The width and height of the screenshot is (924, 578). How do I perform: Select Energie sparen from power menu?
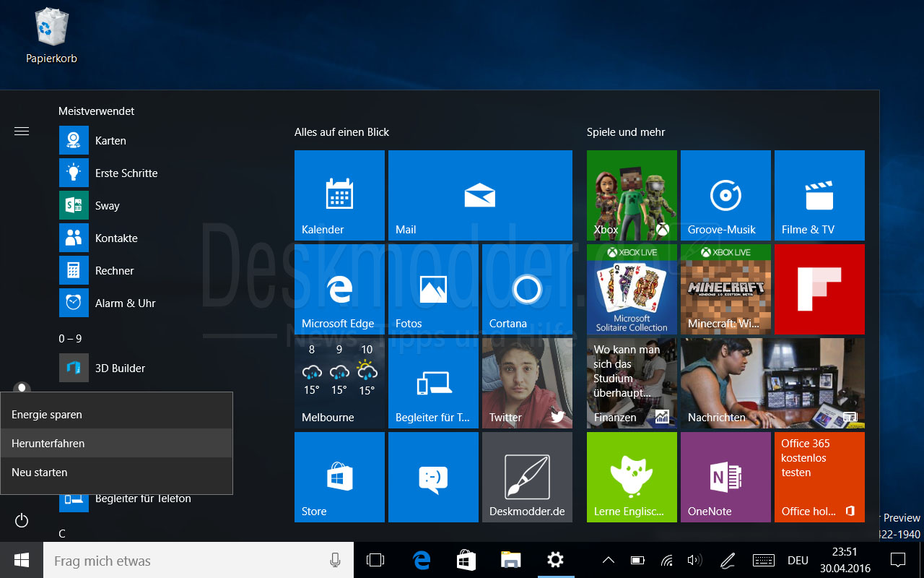116,415
